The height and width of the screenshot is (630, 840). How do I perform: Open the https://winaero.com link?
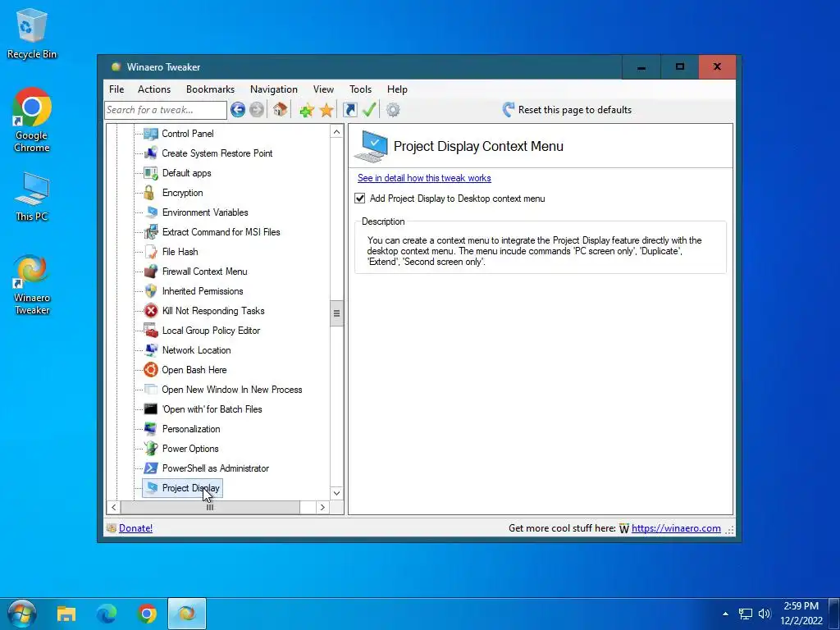coord(676,528)
